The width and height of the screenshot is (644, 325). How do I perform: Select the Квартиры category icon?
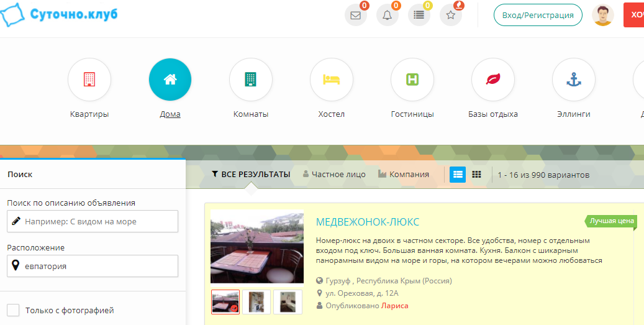89,80
